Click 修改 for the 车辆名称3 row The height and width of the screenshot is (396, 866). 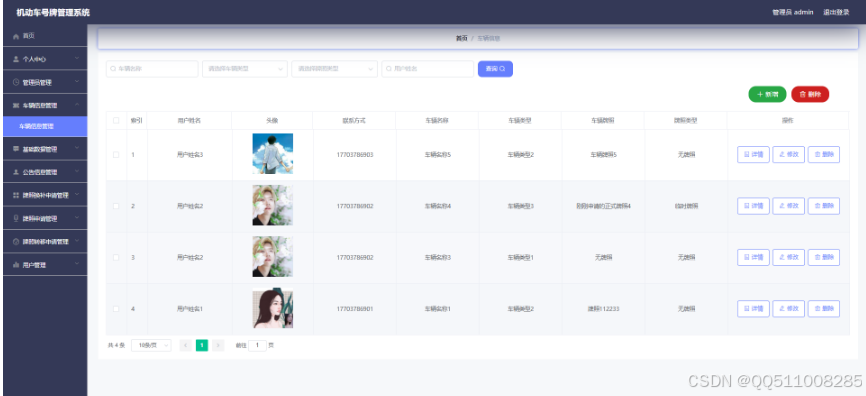click(789, 257)
